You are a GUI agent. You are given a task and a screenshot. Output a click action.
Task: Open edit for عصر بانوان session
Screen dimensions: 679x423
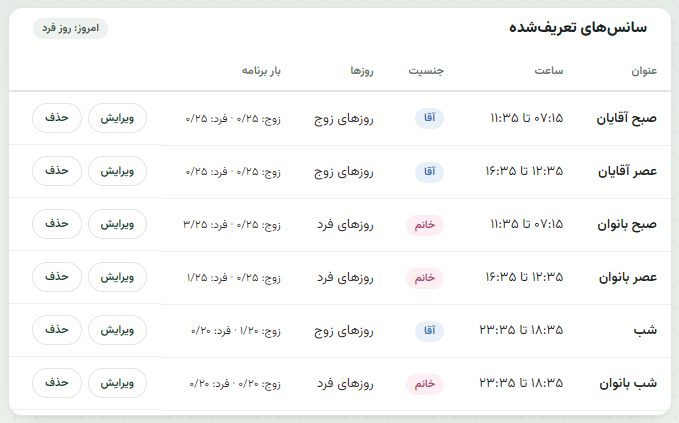point(117,277)
